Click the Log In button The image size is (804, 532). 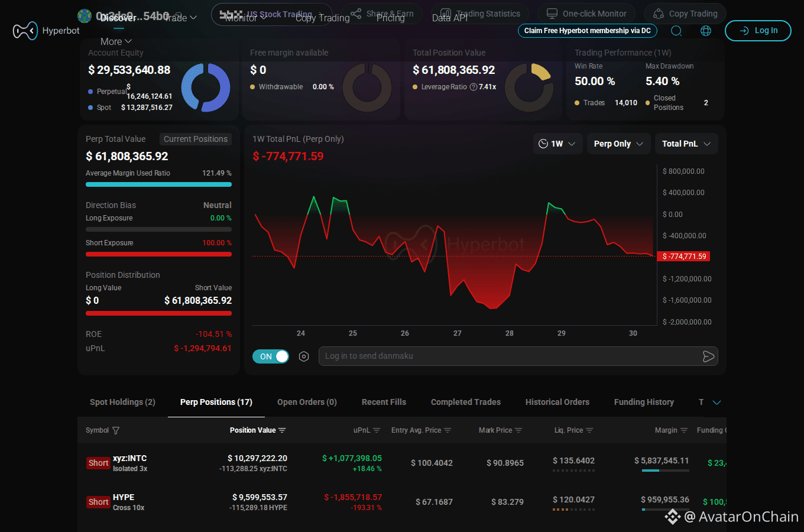(758, 31)
